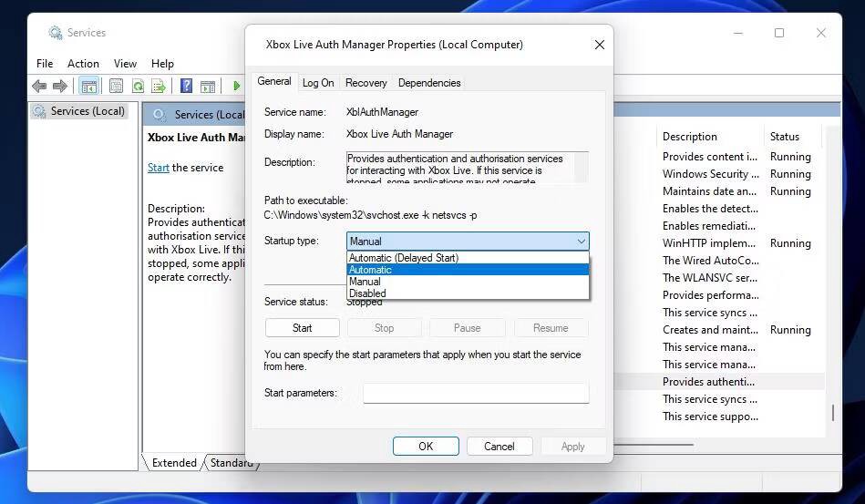Click the Start parameters input field
This screenshot has height=504, width=865.
[476, 393]
